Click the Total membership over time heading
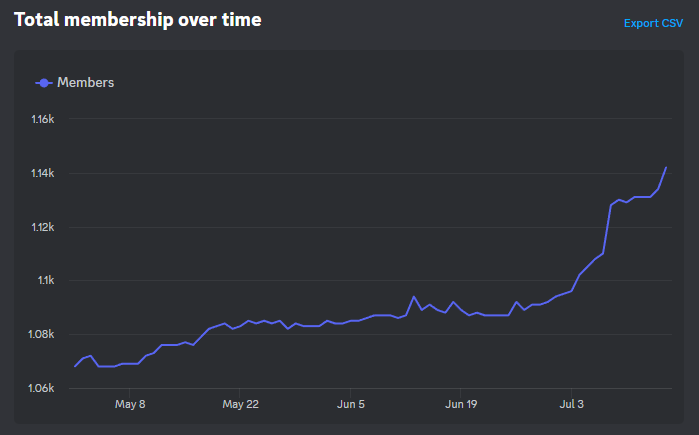Viewport: 699px width, 435px height. (x=137, y=19)
